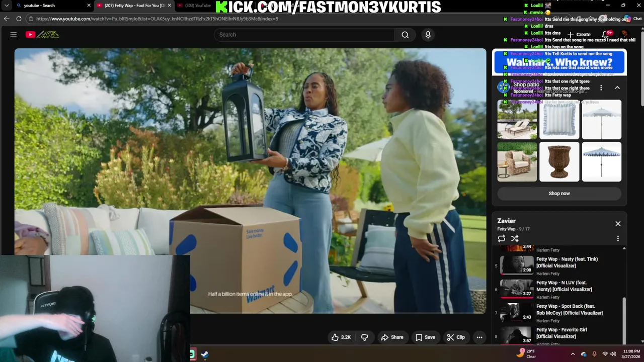The image size is (644, 362).
Task: Like the video with thumbs up
Action: tap(341, 337)
